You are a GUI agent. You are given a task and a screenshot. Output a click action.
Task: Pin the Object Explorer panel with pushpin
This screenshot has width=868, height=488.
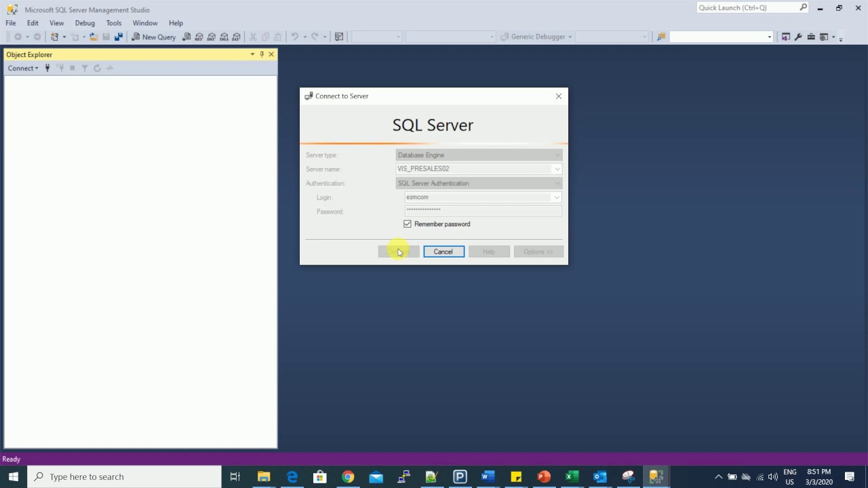tap(262, 54)
